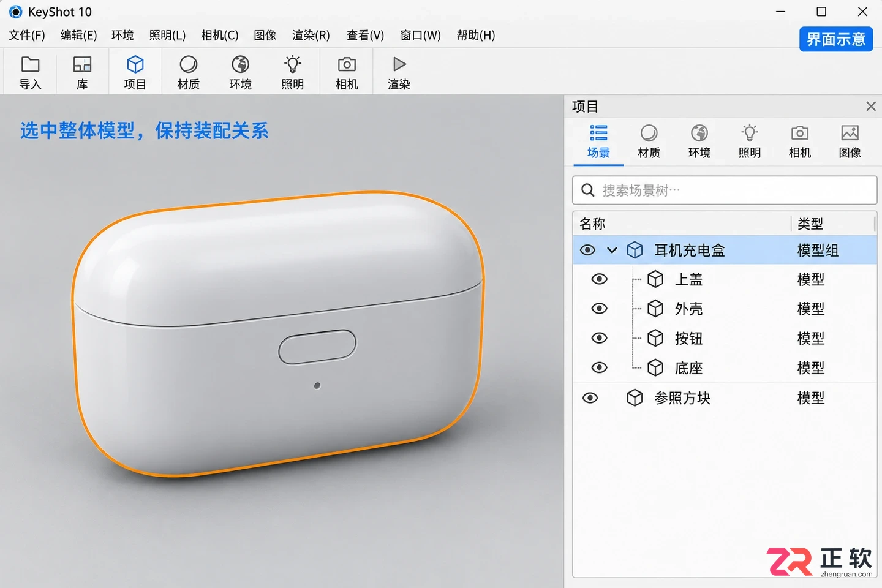Toggle visibility of 底座
The width and height of the screenshot is (882, 588).
tap(599, 367)
